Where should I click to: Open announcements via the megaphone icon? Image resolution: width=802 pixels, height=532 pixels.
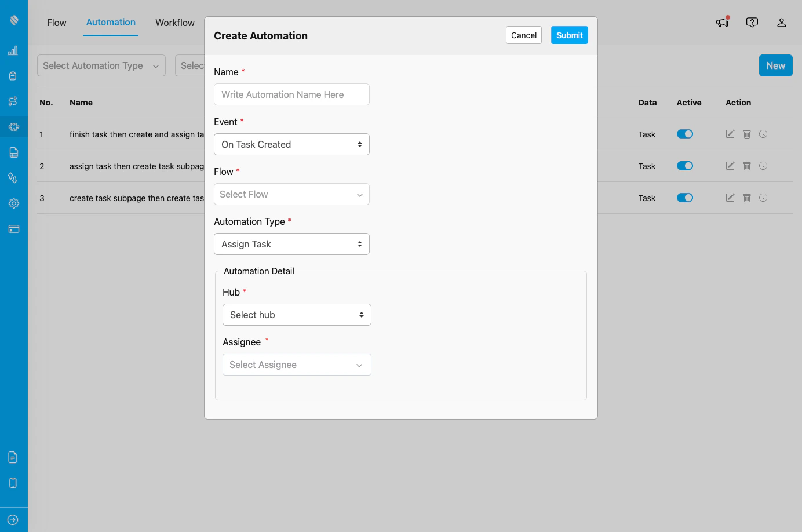[x=722, y=22]
